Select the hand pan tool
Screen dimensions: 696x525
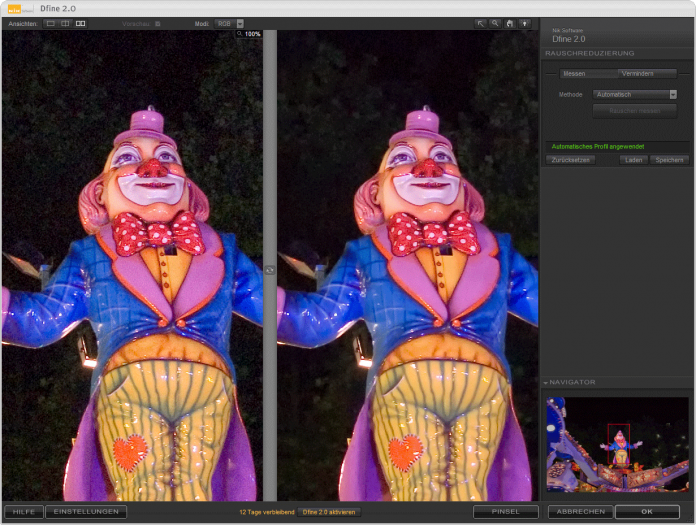pyautogui.click(x=509, y=23)
